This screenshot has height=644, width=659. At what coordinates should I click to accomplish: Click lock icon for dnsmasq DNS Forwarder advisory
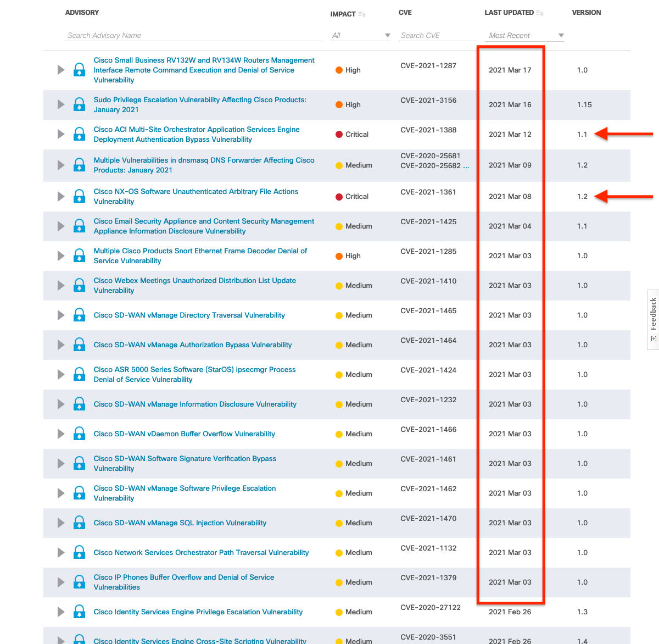click(x=80, y=165)
